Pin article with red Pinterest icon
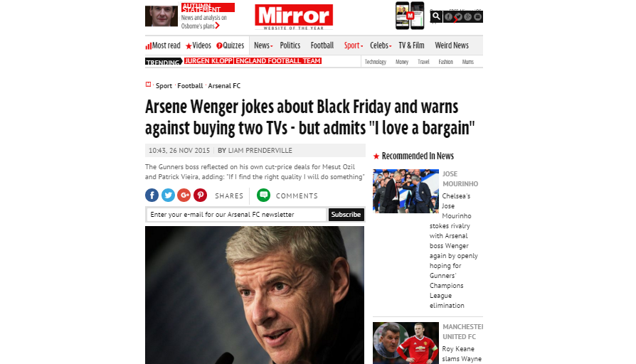636x364 pixels. coord(200,196)
